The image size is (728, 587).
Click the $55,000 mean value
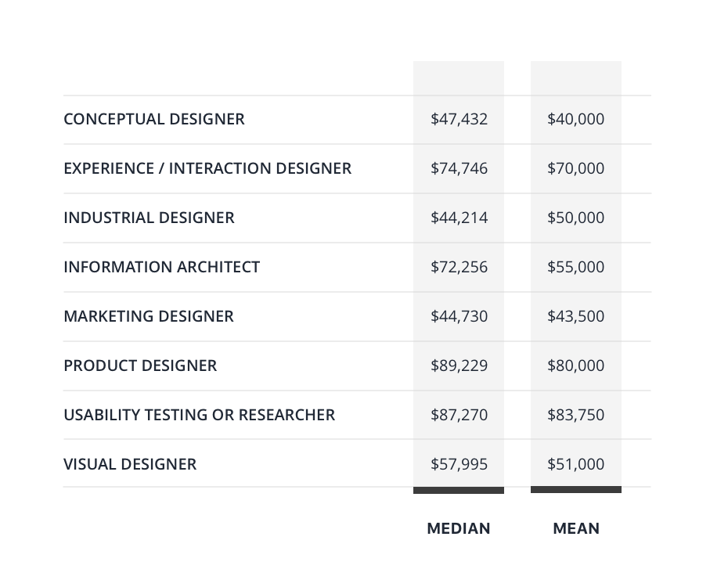[x=575, y=267]
